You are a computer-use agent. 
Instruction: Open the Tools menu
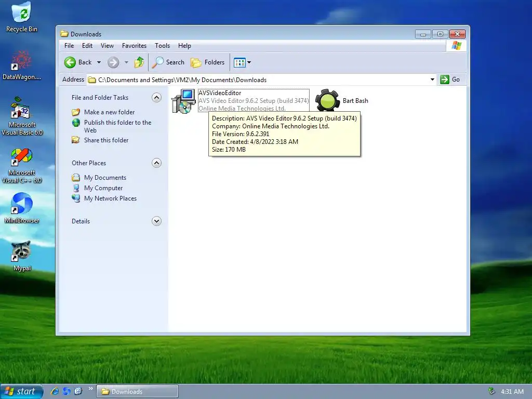(162, 46)
